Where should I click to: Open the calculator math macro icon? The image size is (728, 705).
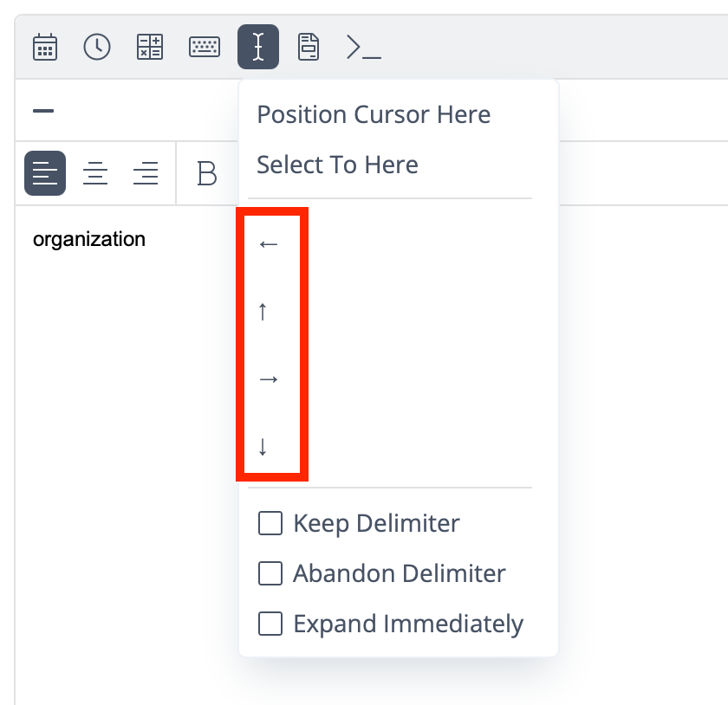click(x=149, y=47)
